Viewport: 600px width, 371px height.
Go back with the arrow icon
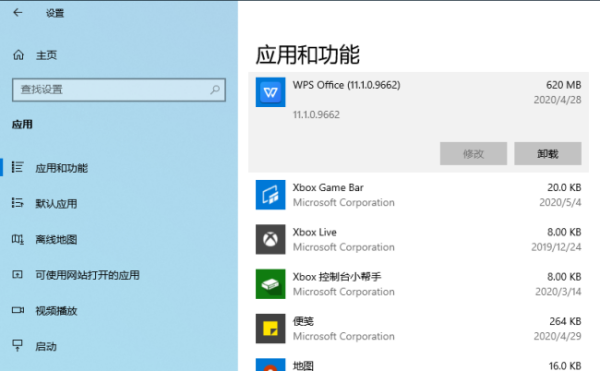pyautogui.click(x=18, y=13)
